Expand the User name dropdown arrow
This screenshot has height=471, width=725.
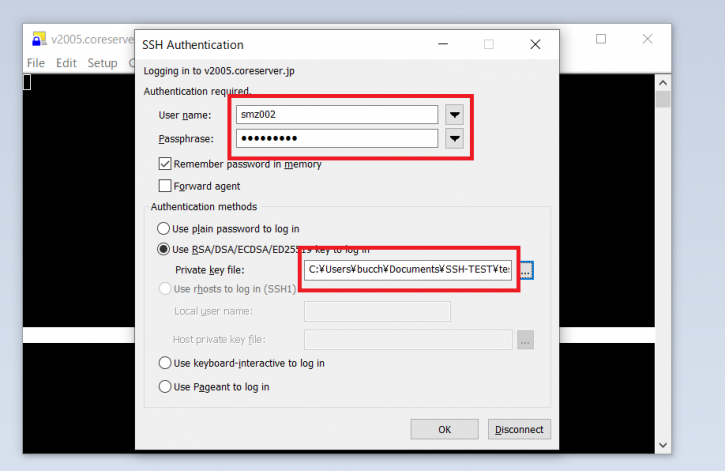455,115
